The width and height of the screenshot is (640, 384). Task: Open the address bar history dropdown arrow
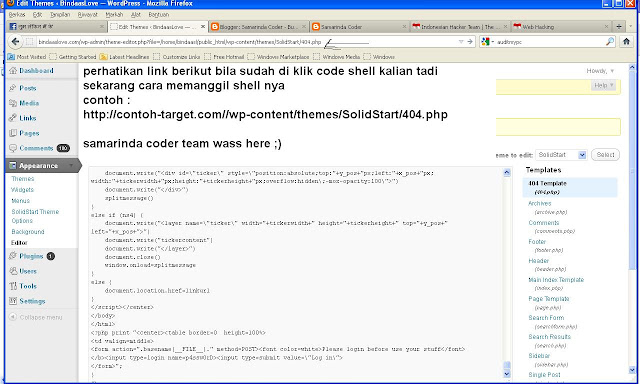(x=461, y=42)
